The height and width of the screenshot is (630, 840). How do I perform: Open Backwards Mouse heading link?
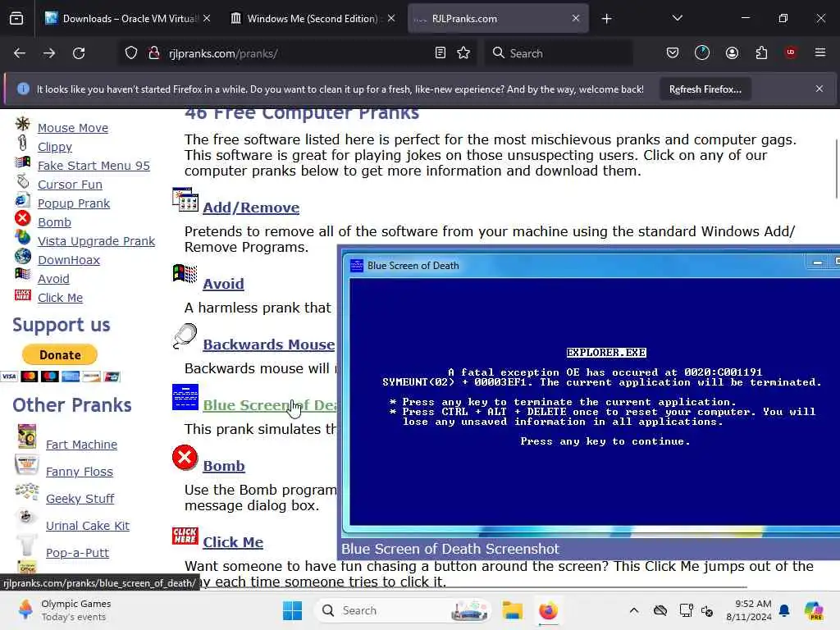[x=269, y=345]
